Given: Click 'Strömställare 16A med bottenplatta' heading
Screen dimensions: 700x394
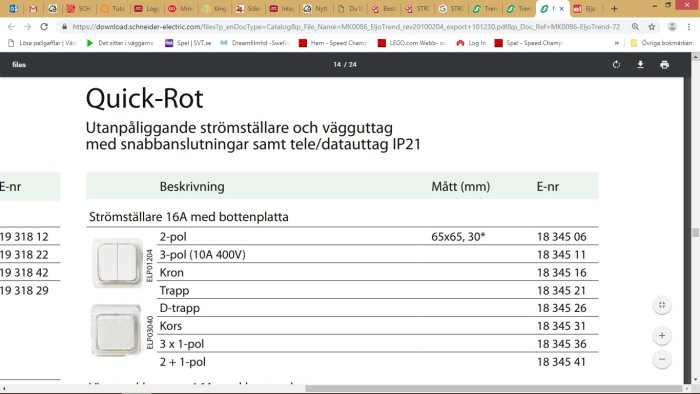Looking at the screenshot, I should coord(189,217).
